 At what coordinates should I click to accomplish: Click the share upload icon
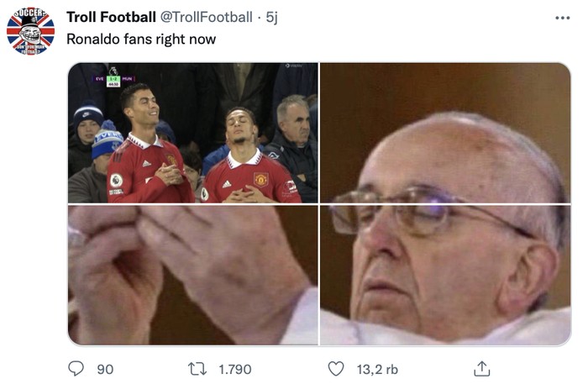[x=482, y=369]
